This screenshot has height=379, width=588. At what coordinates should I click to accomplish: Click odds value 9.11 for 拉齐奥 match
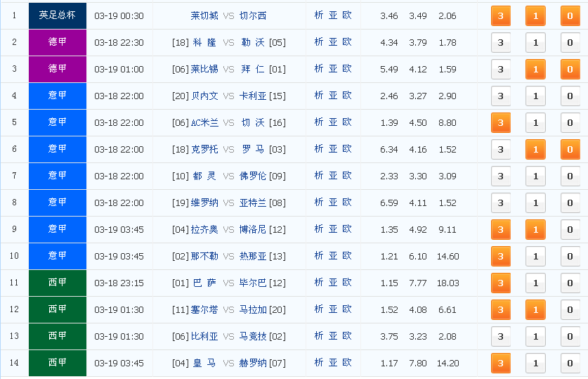[x=447, y=230]
